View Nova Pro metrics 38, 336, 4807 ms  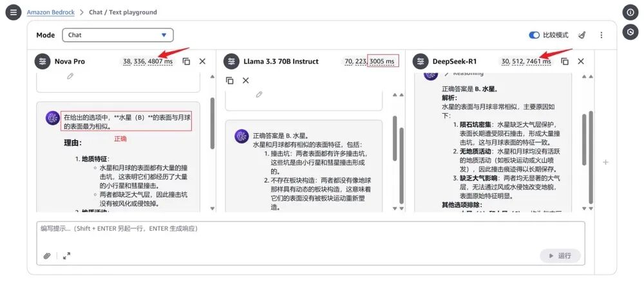click(148, 62)
